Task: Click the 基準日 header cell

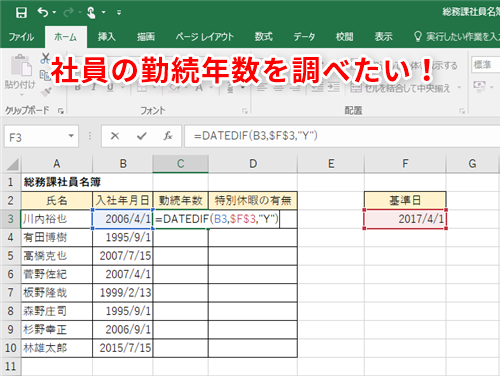Action: pyautogui.click(x=405, y=200)
